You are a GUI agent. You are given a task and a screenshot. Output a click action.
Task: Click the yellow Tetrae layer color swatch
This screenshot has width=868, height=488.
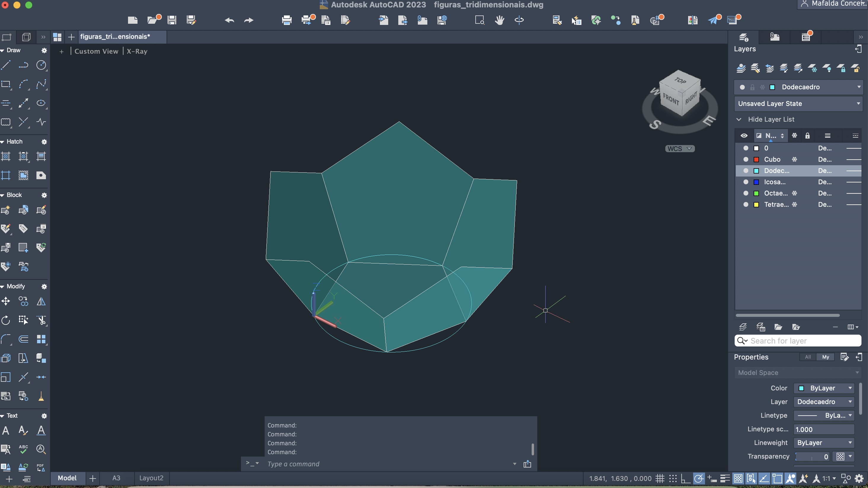pyautogui.click(x=756, y=205)
